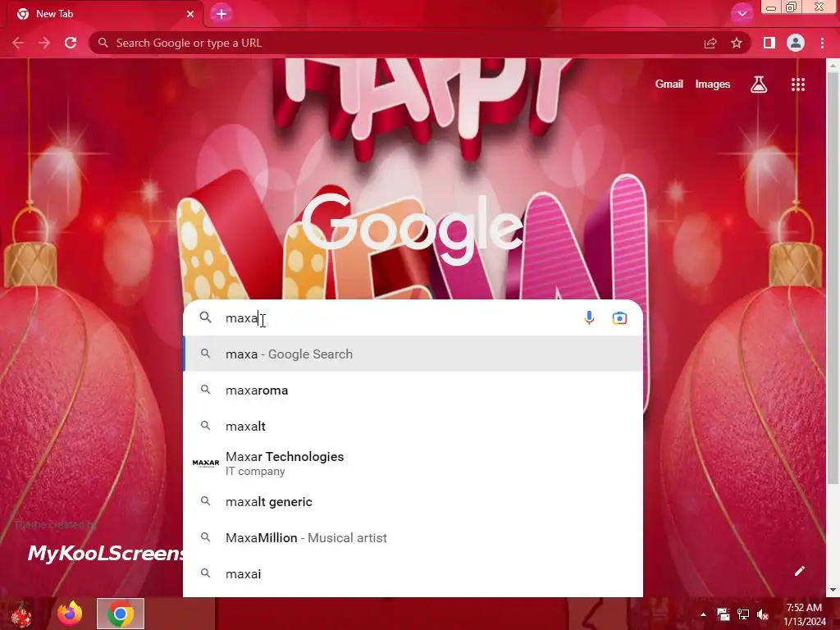Click the page vertical scrollbar

coord(833,279)
